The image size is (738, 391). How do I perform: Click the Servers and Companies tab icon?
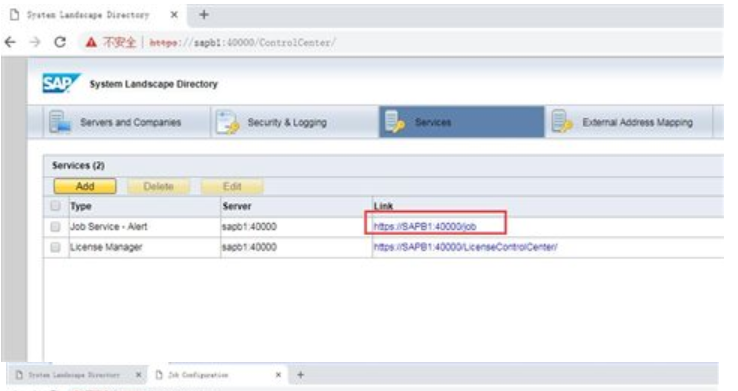click(60, 122)
